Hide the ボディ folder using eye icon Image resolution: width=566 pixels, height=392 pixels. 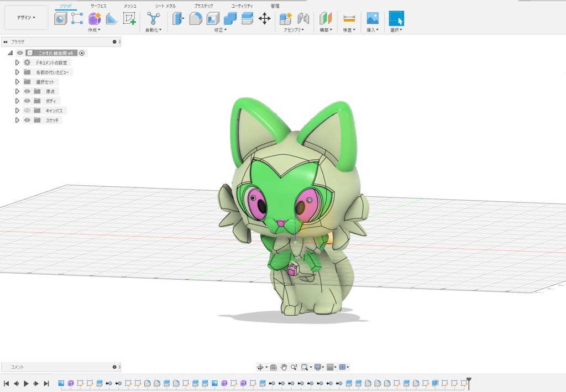coord(27,101)
